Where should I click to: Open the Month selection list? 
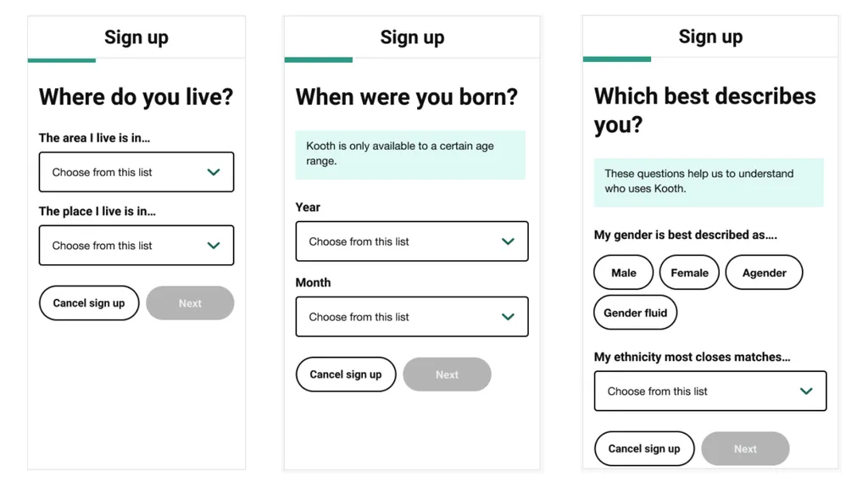412,317
